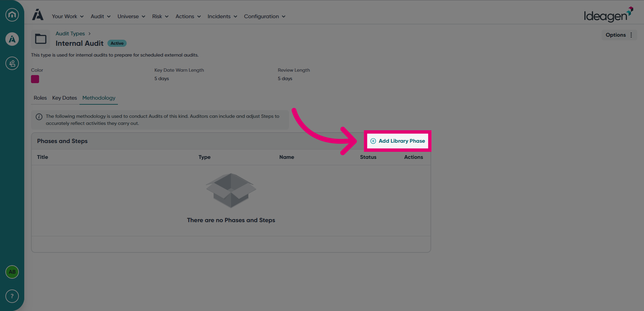Click the Key Date Warn Length label

[x=179, y=70]
